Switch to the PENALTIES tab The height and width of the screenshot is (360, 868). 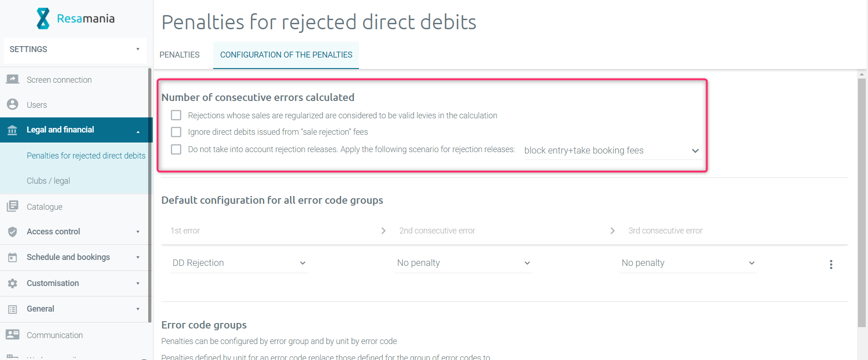(x=179, y=55)
